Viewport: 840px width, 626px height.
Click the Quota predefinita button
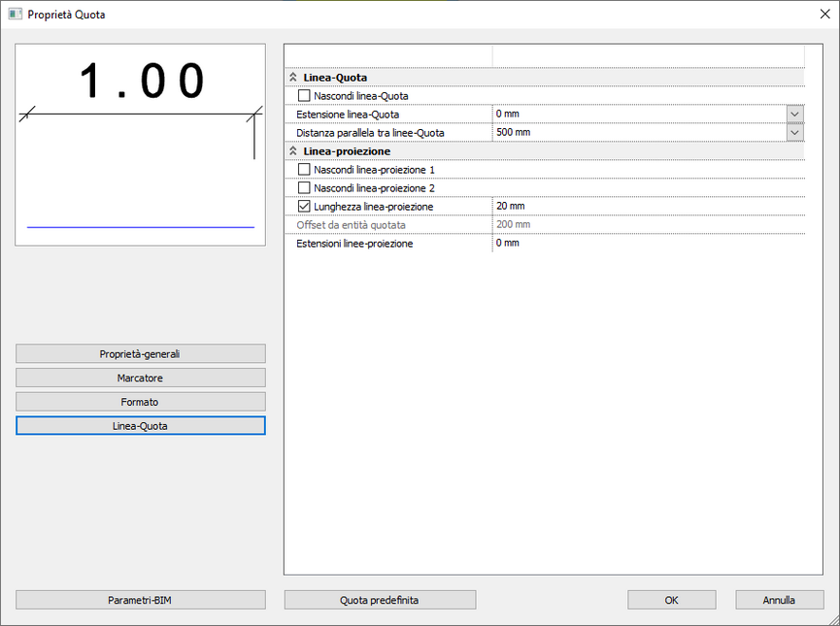tap(380, 600)
